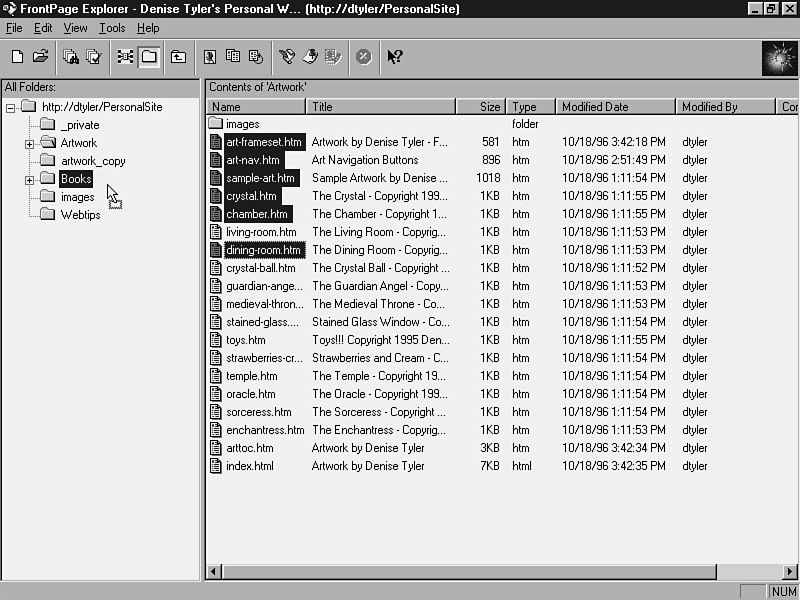
Task: Run Cross File Spelling check
Action: point(94,57)
